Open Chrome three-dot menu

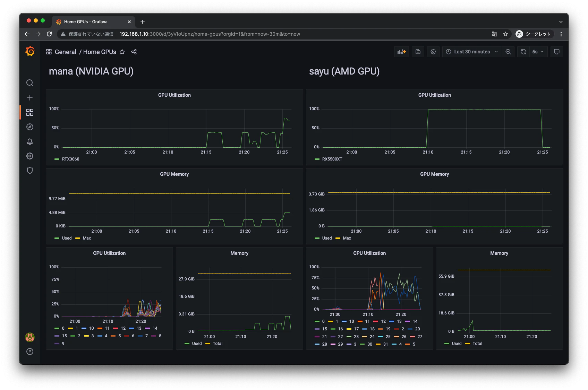point(561,34)
